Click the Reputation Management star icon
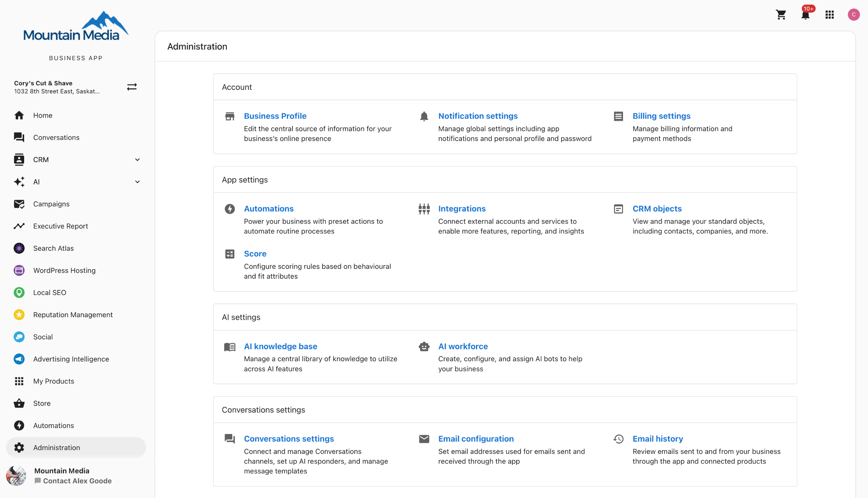868x498 pixels. pyautogui.click(x=19, y=315)
